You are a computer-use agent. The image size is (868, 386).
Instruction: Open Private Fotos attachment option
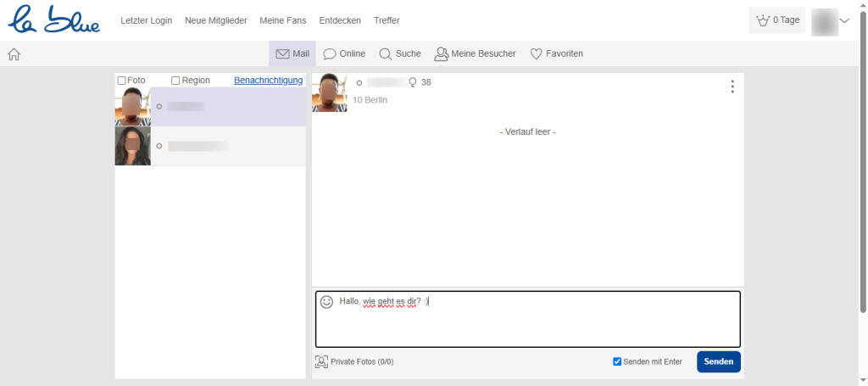pyautogui.click(x=354, y=361)
